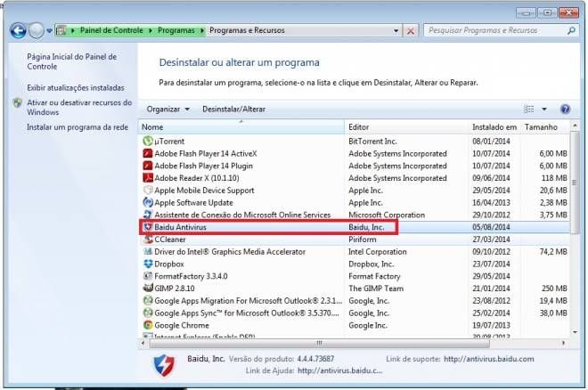Sort by the Tamanho column header
588x390 pixels.
(545, 127)
